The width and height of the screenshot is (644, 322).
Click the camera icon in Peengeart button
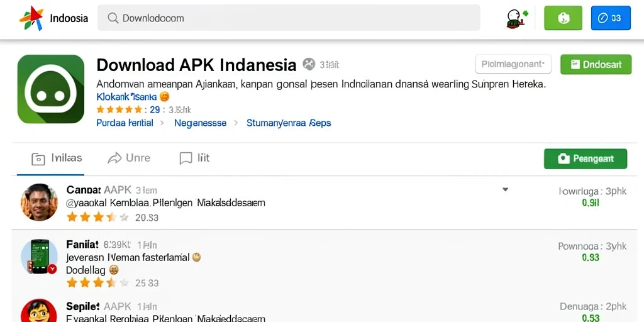[563, 159]
